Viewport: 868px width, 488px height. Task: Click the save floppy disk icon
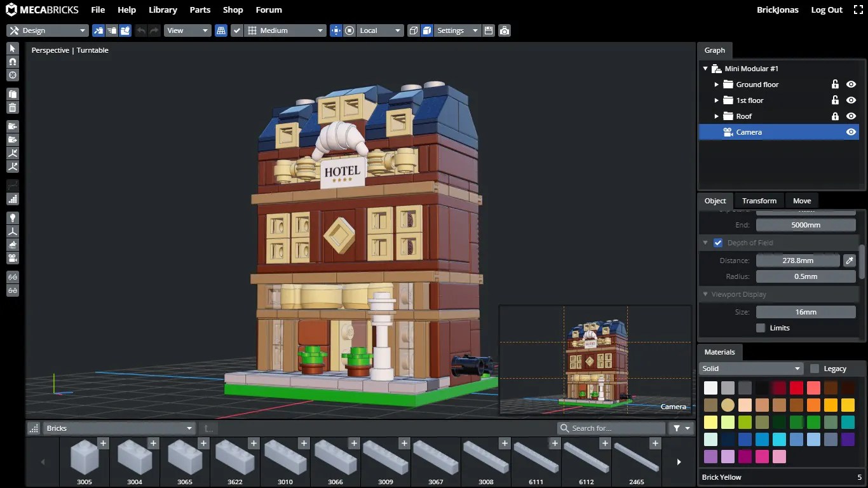tap(488, 30)
